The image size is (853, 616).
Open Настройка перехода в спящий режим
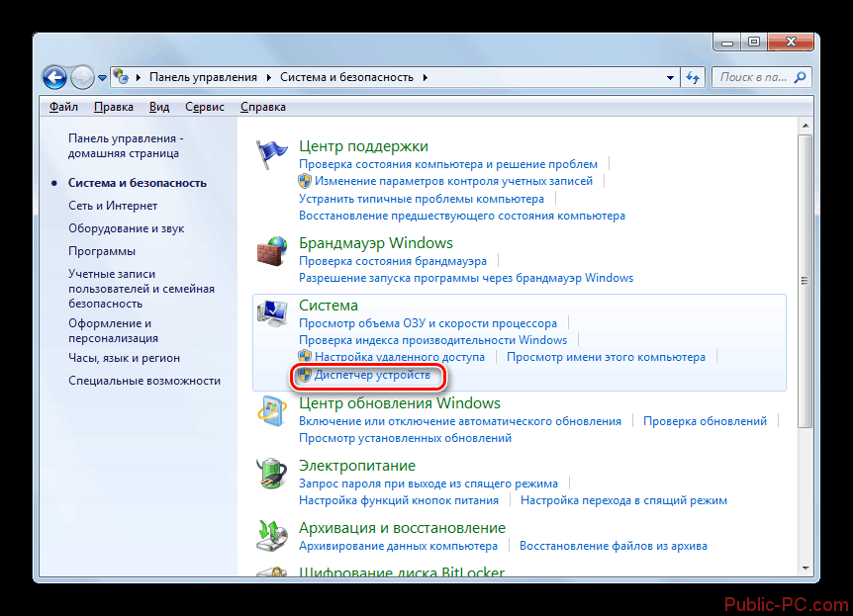click(x=624, y=500)
